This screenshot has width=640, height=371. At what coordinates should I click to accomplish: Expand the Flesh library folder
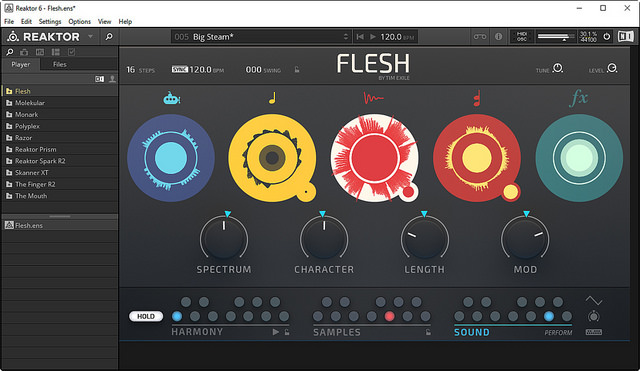pyautogui.click(x=9, y=91)
